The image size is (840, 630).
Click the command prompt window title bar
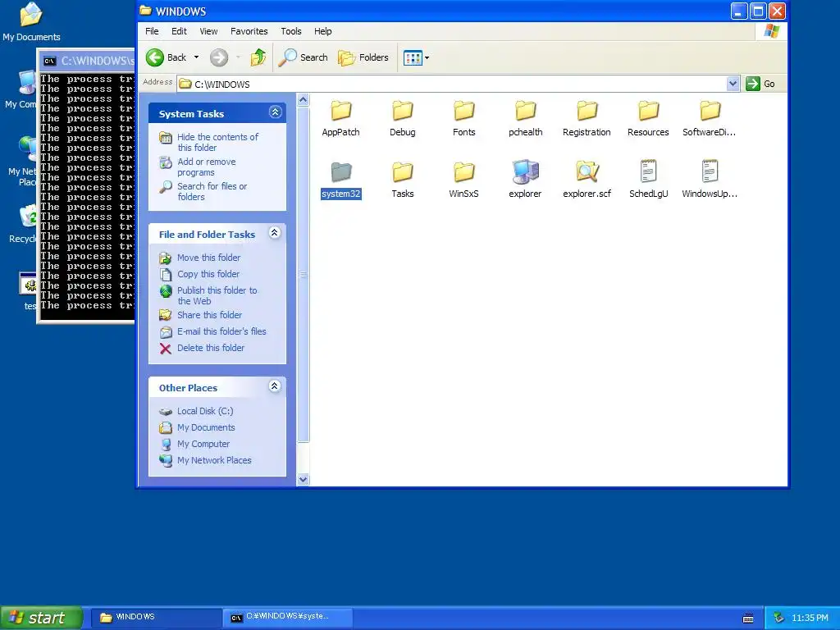click(87, 61)
